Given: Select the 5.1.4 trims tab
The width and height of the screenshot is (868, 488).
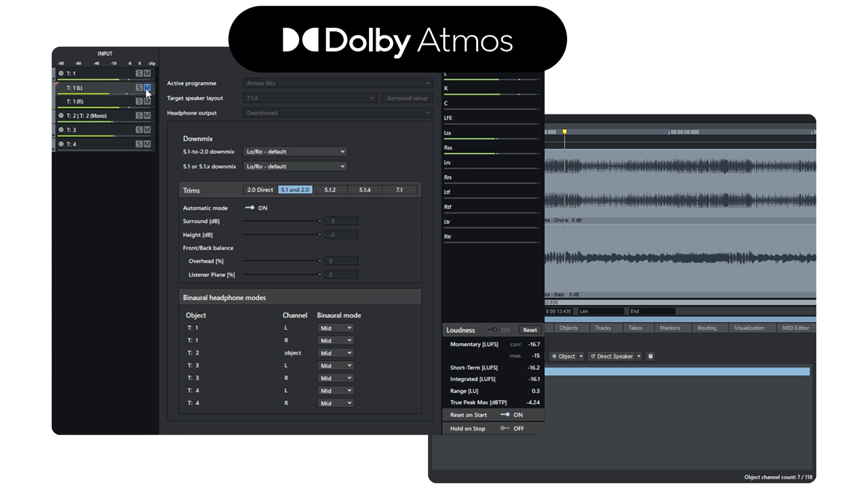Looking at the screenshot, I should click(x=365, y=190).
